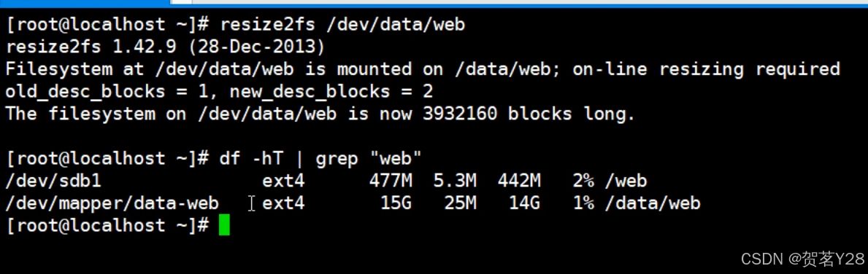868x274 pixels.
Task: Click the /dev/sdb1 device name
Action: (53, 181)
